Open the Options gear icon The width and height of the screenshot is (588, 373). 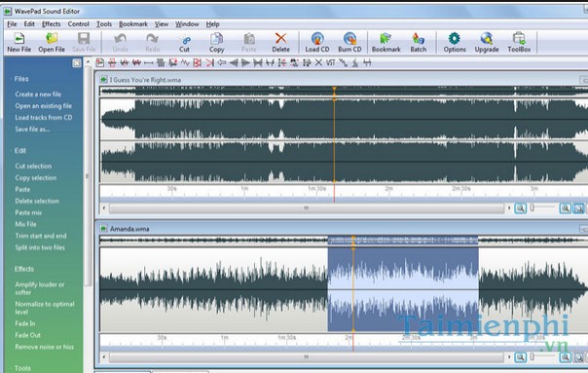455,42
